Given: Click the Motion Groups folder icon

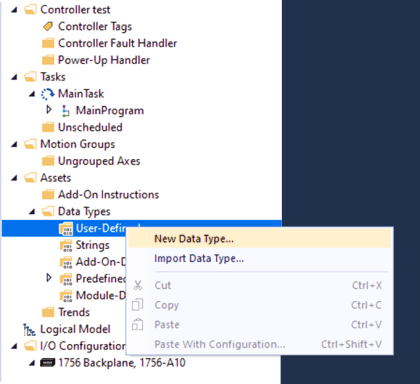Looking at the screenshot, I should click(30, 144).
